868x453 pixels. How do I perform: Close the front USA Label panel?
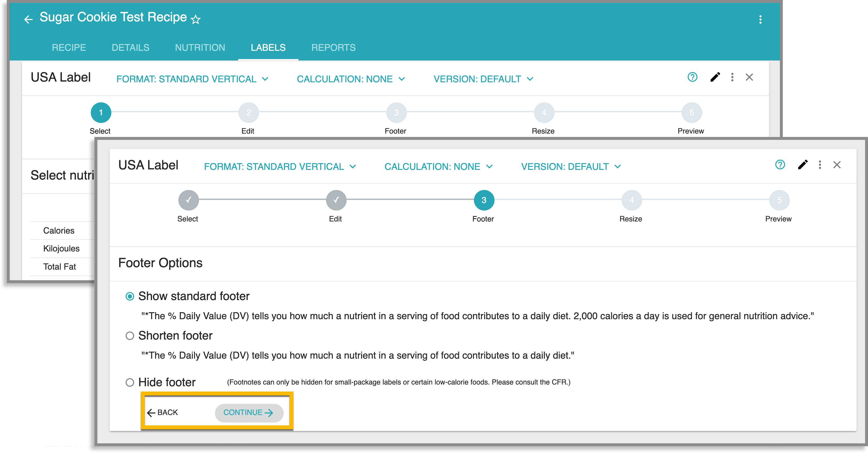(837, 165)
